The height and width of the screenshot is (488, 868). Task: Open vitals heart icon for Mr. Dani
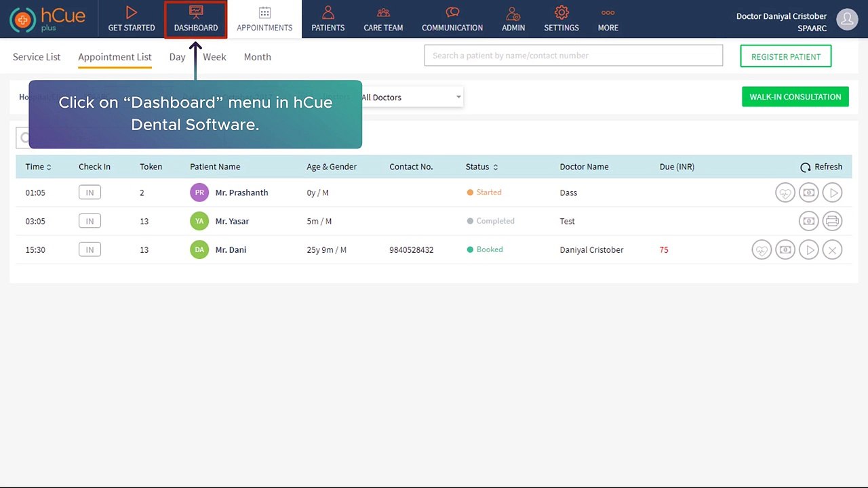coord(762,249)
